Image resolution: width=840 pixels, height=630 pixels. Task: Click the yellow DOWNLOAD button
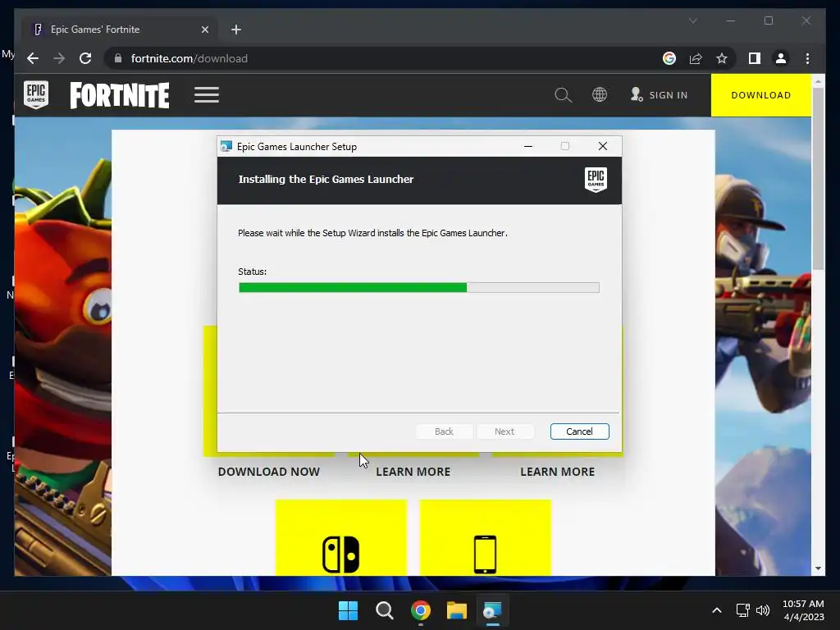(760, 95)
